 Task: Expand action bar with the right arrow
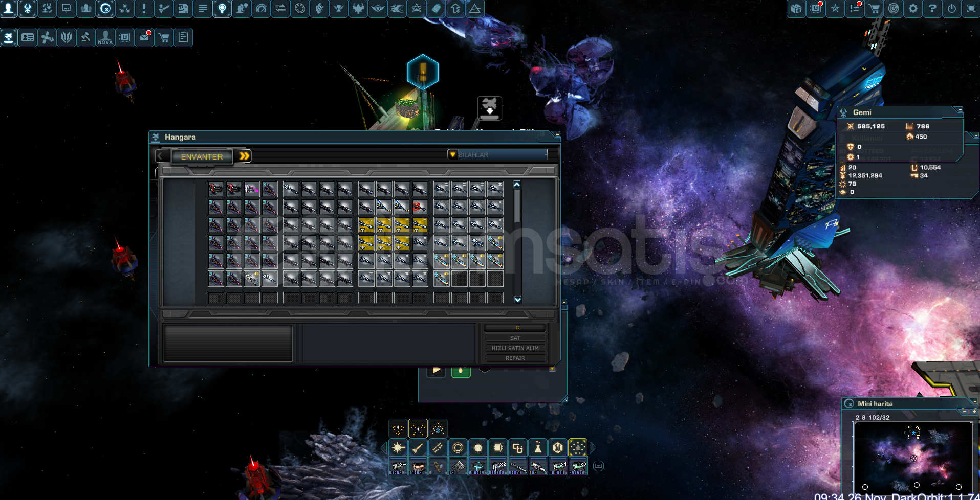click(593, 448)
